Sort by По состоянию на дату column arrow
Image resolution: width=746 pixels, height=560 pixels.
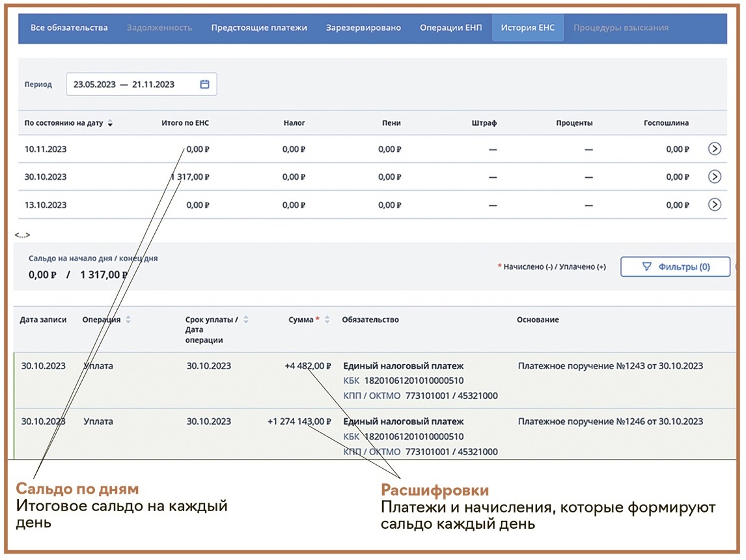pos(110,124)
